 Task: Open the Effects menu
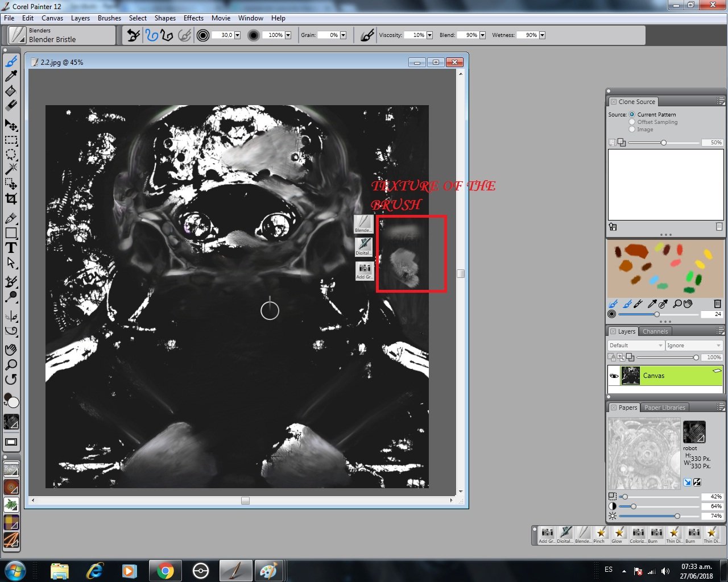pos(193,18)
